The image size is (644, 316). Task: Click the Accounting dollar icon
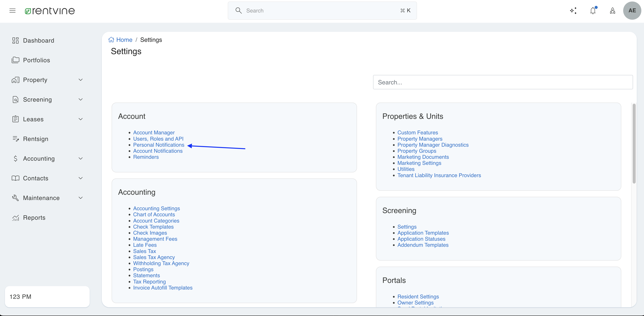tap(16, 159)
